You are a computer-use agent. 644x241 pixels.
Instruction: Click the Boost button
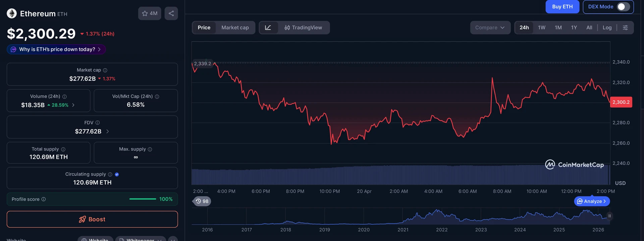pos(92,219)
